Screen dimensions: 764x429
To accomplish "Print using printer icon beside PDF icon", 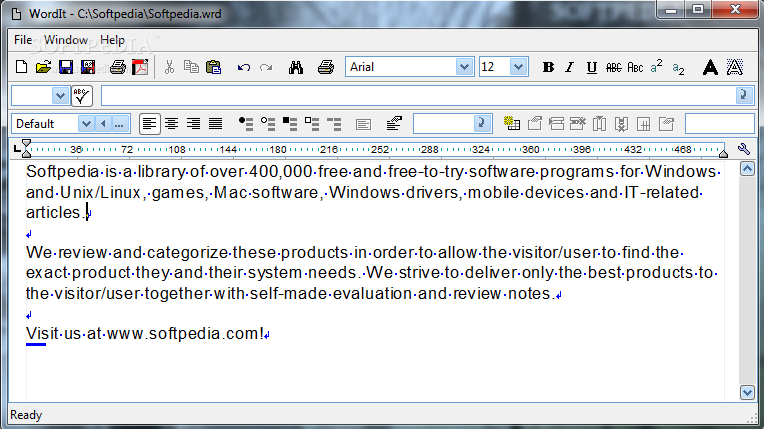I will point(117,67).
